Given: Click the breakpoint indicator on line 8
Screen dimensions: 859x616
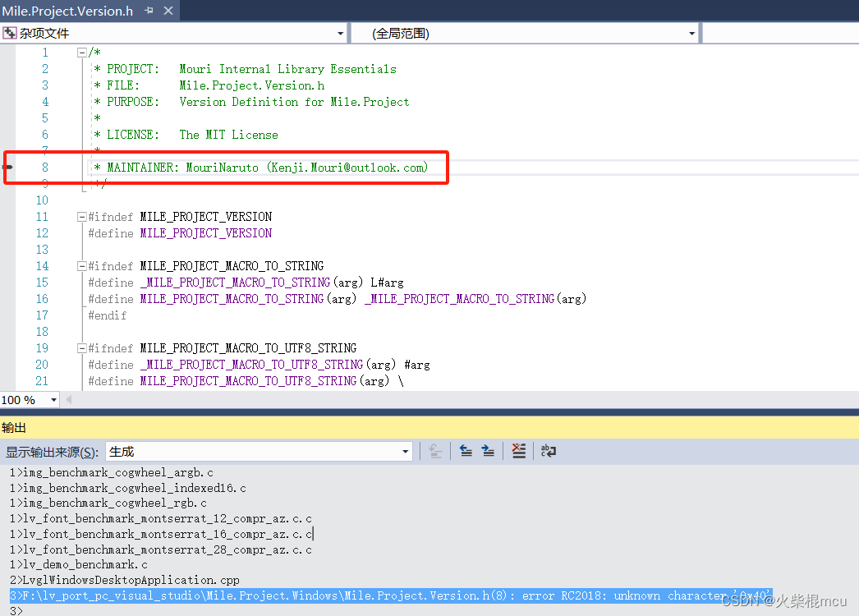Looking at the screenshot, I should pyautogui.click(x=7, y=167).
